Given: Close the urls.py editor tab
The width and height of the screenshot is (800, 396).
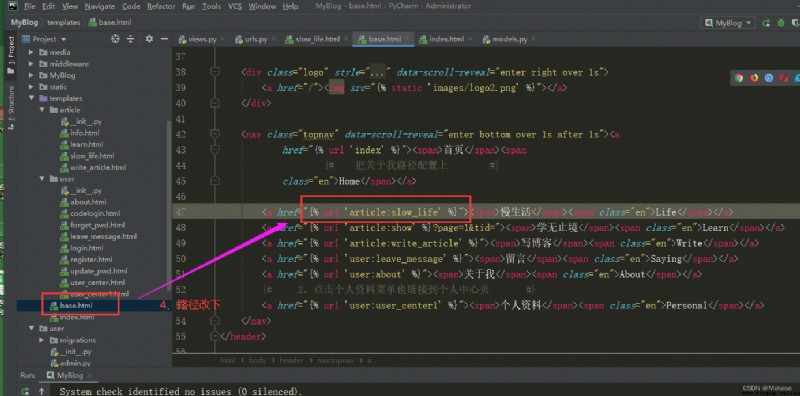Looking at the screenshot, I should point(273,39).
